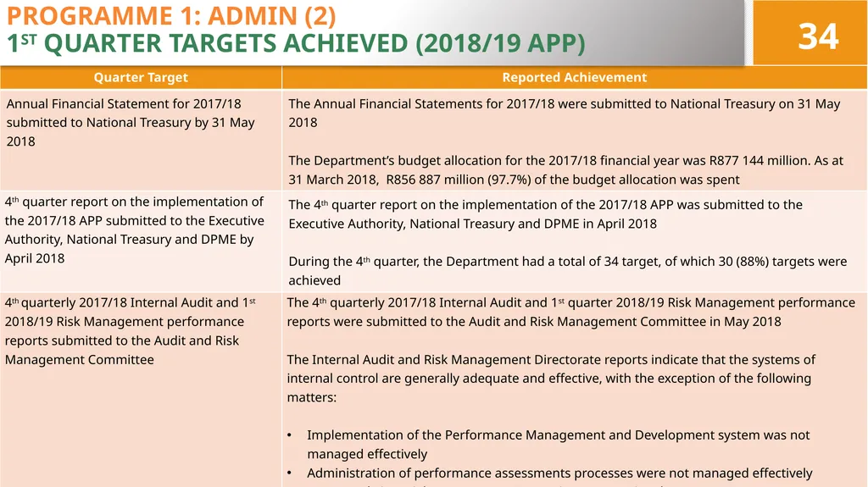Image resolution: width=868 pixels, height=487 pixels.
Task: Click the slide number 34 box
Action: point(810,33)
